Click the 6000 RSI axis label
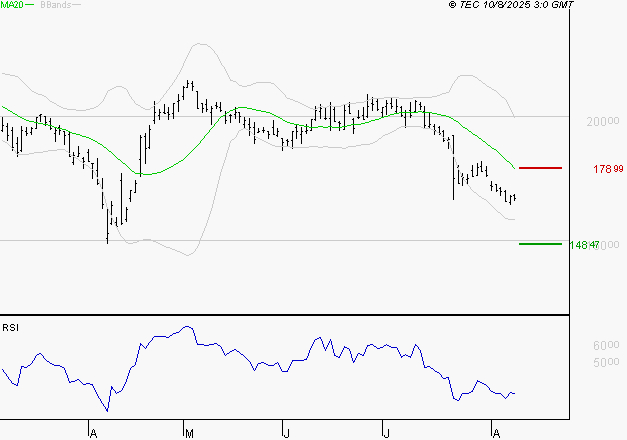The height and width of the screenshot is (440, 627). click(606, 345)
